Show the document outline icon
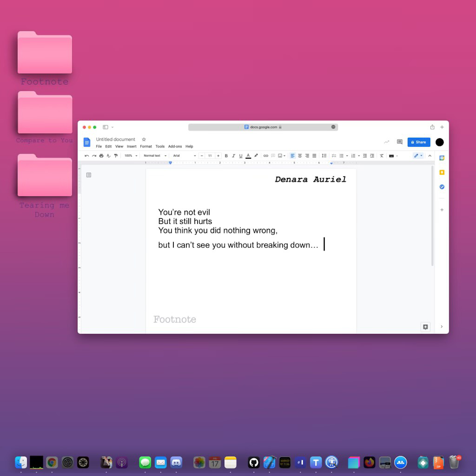 tap(89, 175)
